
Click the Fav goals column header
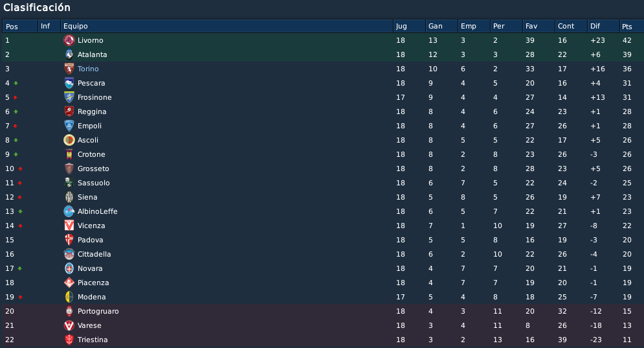coord(539,26)
